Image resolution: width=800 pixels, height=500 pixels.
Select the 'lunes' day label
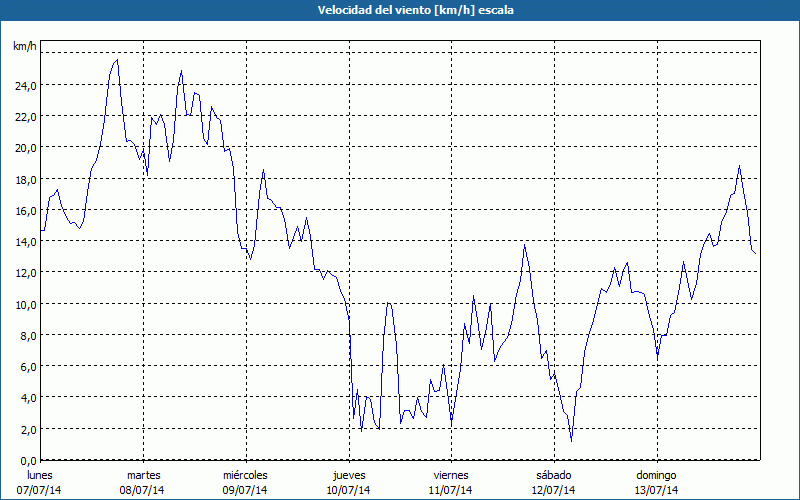click(x=41, y=475)
